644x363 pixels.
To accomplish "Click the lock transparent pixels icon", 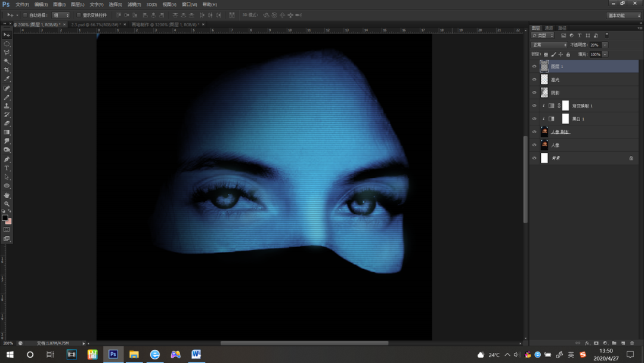I will coord(546,54).
